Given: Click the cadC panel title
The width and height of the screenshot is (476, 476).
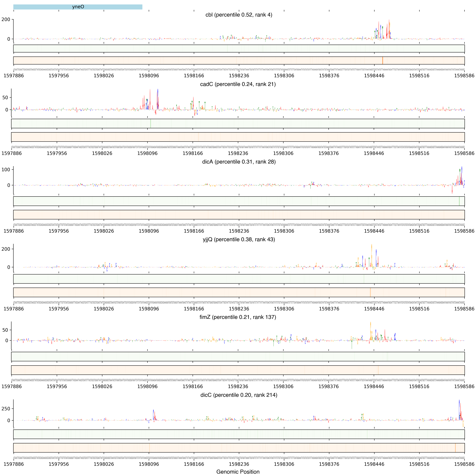Looking at the screenshot, I should pos(238,84).
